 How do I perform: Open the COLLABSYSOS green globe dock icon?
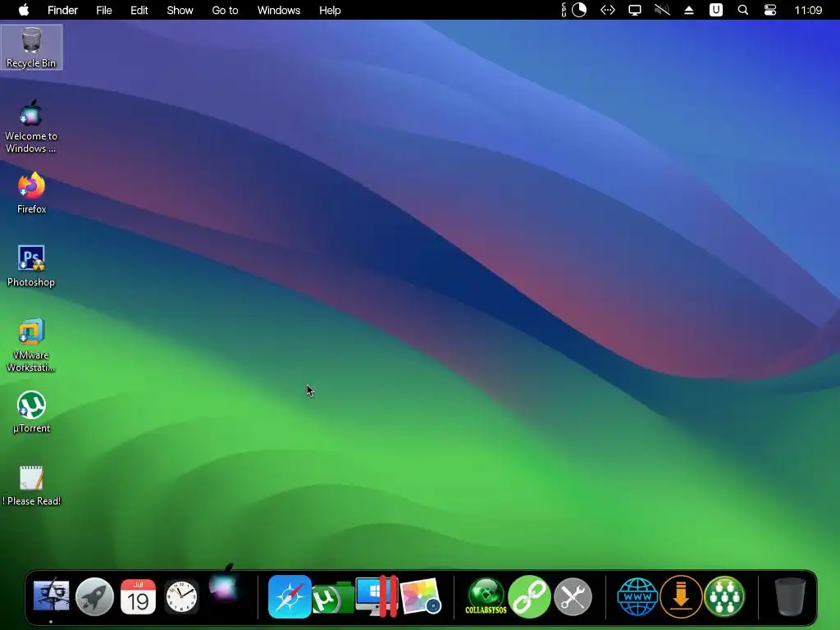click(x=486, y=596)
